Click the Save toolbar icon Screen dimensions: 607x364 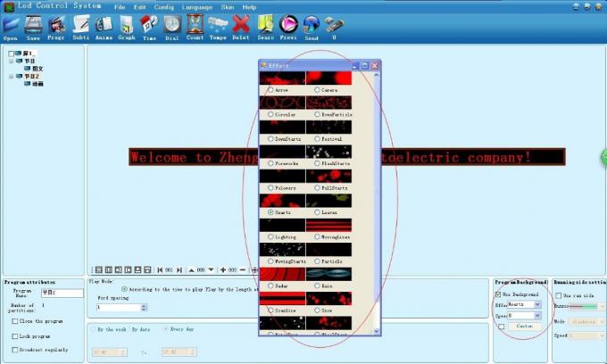tap(33, 25)
